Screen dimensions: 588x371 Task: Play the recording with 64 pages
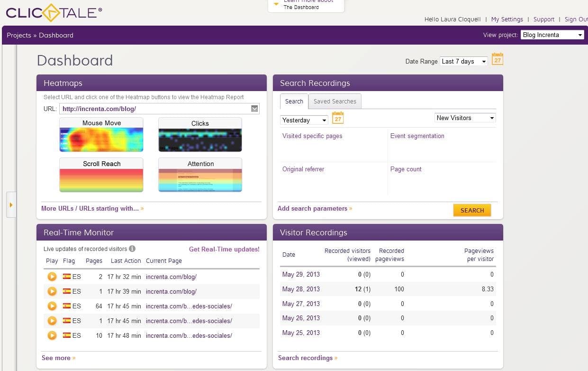52,306
